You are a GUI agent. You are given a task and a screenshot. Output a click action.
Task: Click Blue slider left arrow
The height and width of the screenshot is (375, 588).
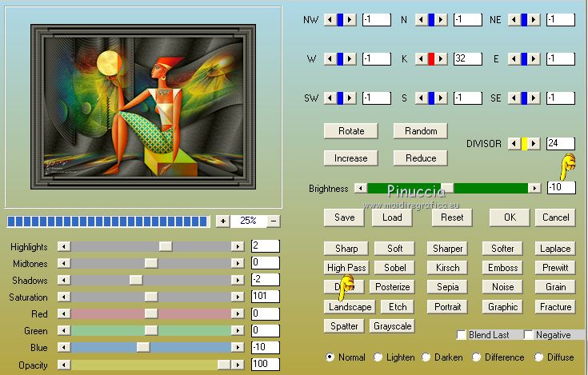[x=64, y=347]
